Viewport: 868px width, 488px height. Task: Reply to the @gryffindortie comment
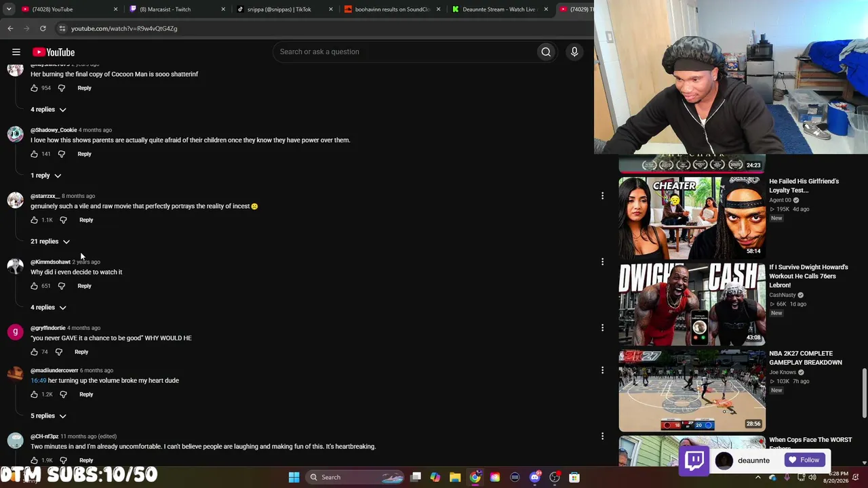pyautogui.click(x=81, y=352)
